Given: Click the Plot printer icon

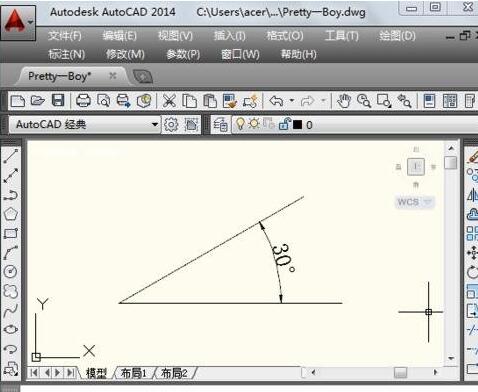Looking at the screenshot, I should pos(83,100).
